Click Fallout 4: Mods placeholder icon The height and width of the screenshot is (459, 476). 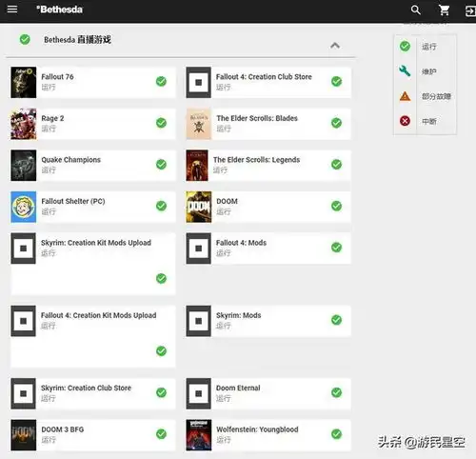click(199, 249)
